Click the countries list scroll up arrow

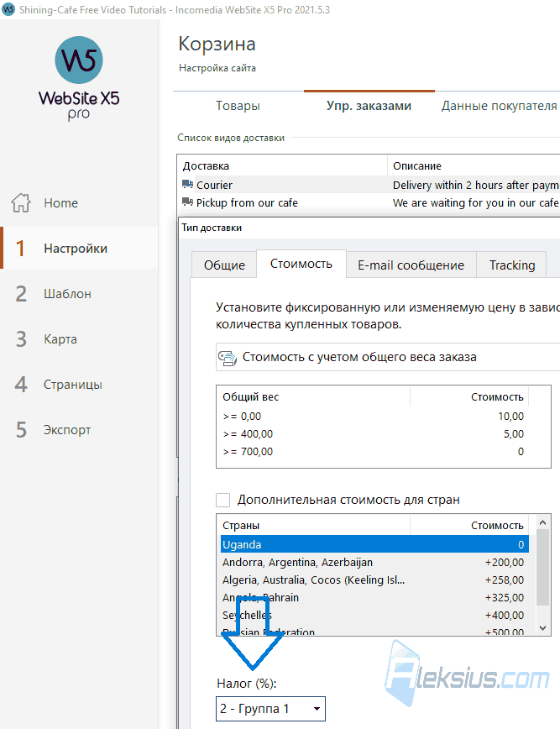[543, 522]
